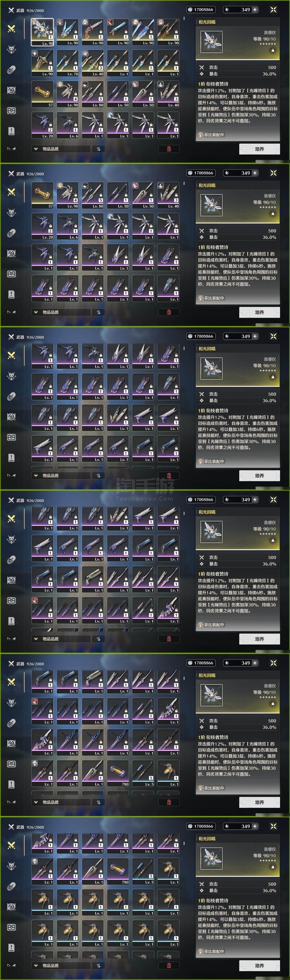
Task: Select the capsule-shaped sidebar icon in the topmost panel
Action: (11, 70)
